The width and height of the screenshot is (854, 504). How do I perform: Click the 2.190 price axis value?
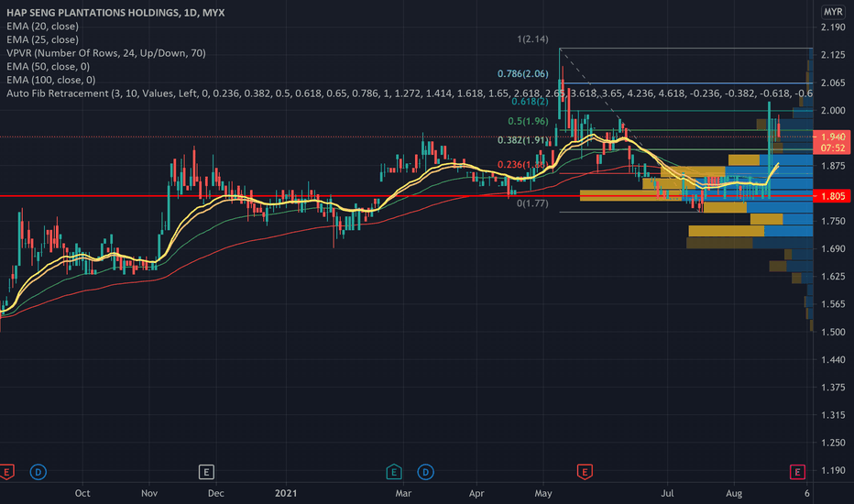click(833, 27)
